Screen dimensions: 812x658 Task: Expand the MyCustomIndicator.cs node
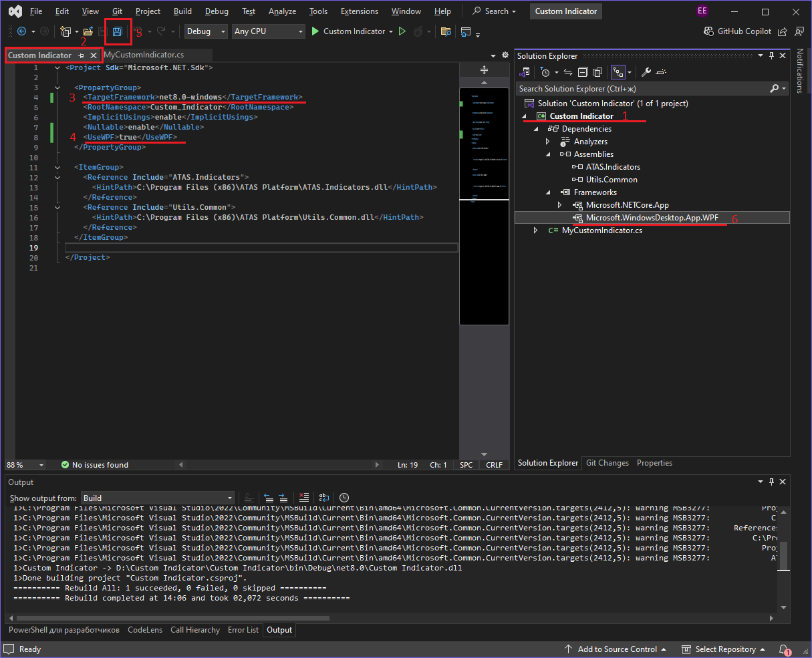tap(536, 230)
